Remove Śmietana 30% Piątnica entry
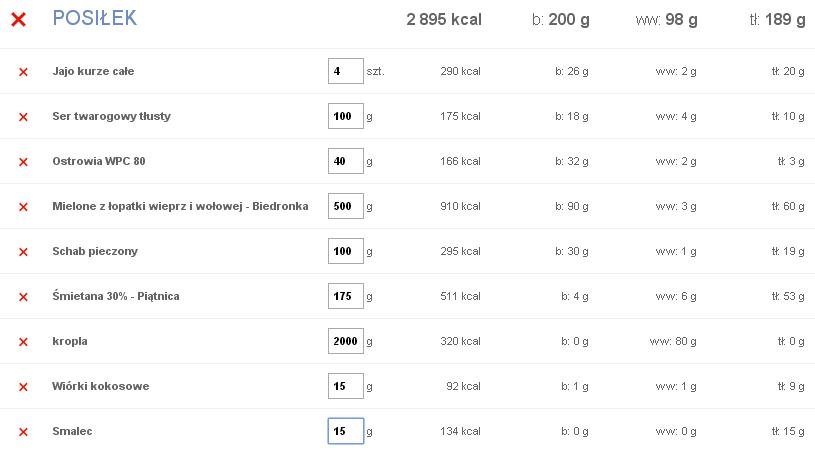This screenshot has width=815, height=451. point(23,297)
